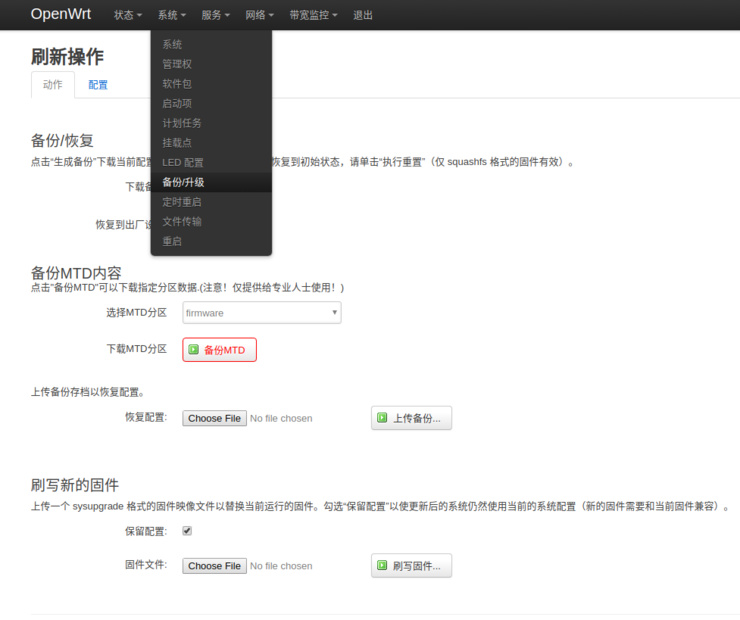
Task: Collapse the 系统 navigation dropdown
Action: 172,15
